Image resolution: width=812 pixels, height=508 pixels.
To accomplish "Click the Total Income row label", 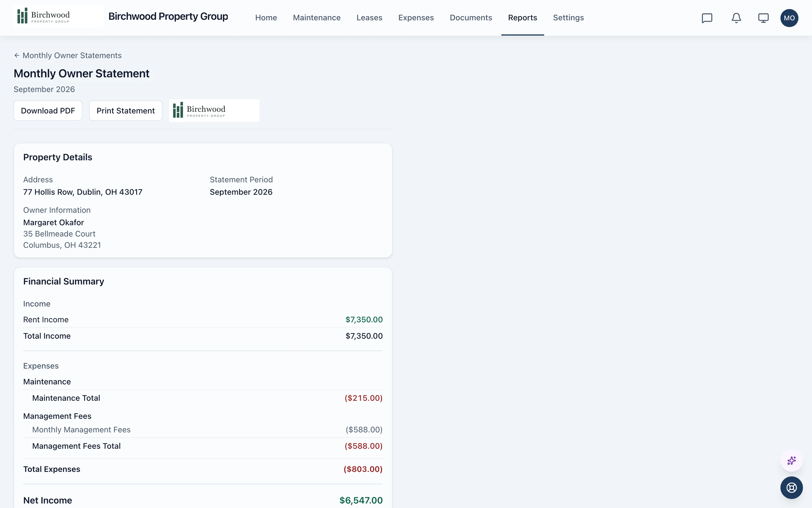I will tap(47, 336).
